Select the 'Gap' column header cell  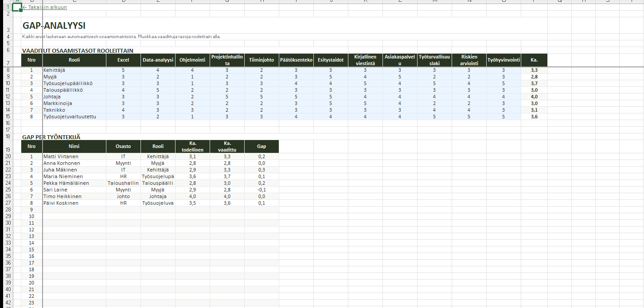tap(262, 147)
